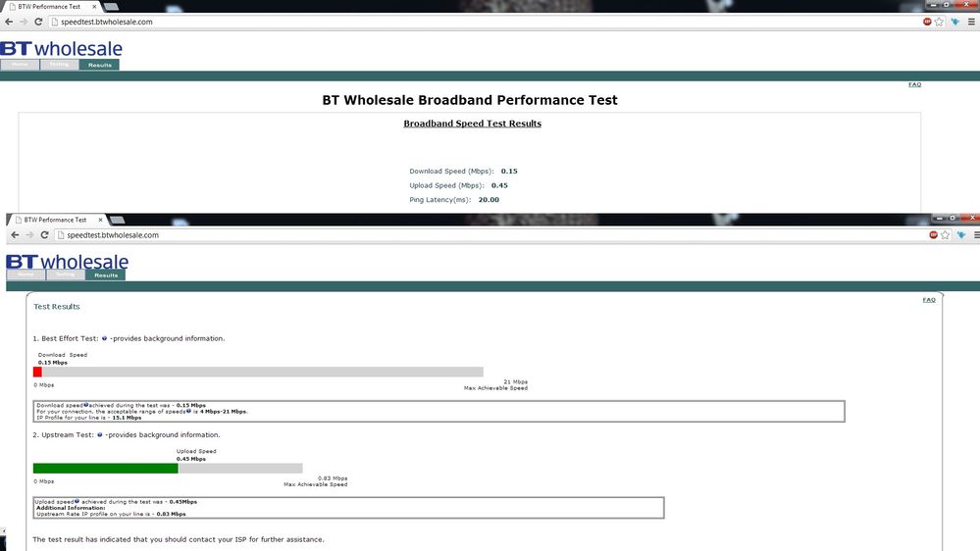Click forward arrow in the upper browser window

click(x=24, y=22)
